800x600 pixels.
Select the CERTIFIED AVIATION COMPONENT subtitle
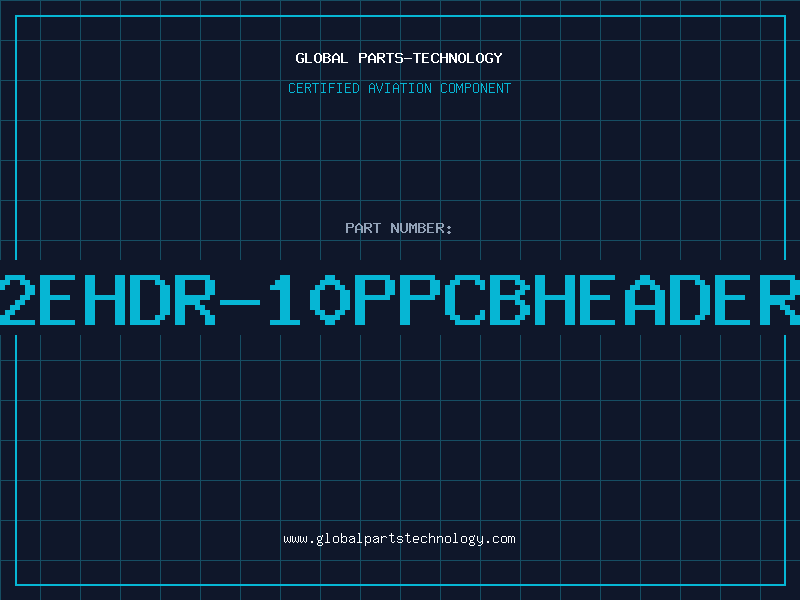pyautogui.click(x=399, y=88)
